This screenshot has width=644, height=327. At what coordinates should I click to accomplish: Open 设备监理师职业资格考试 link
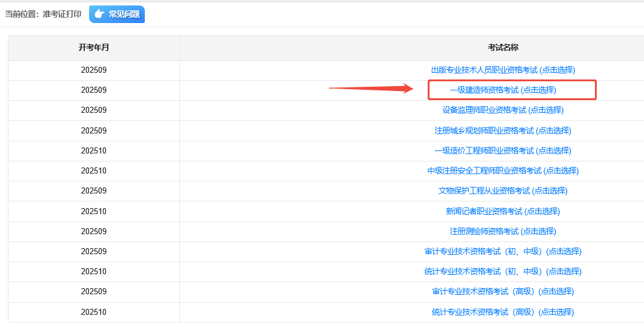pos(503,110)
